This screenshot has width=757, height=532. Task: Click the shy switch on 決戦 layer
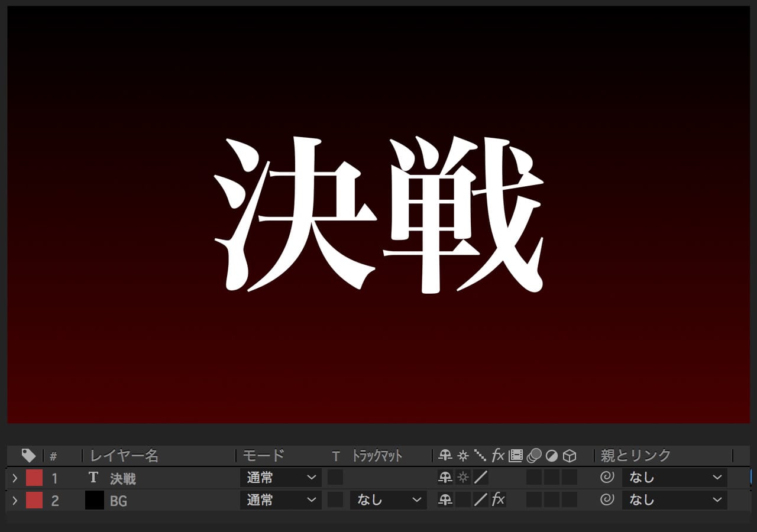pos(445,478)
